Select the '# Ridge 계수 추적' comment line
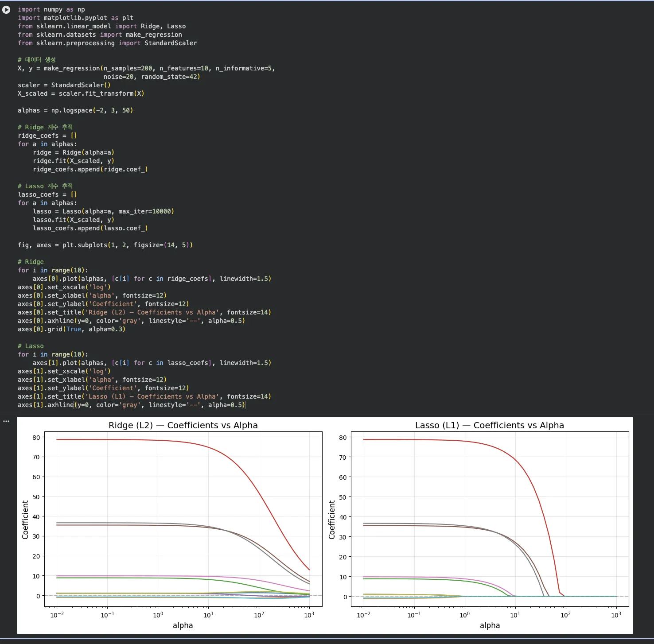 click(45, 127)
